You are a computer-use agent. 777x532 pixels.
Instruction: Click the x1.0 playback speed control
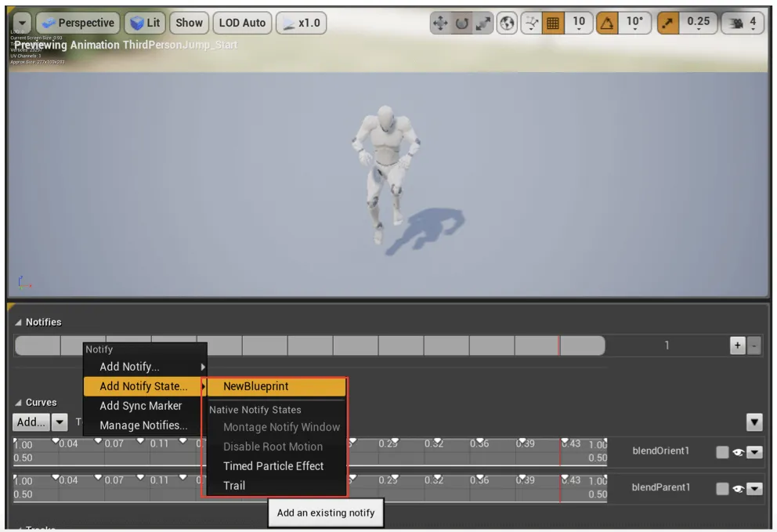click(302, 23)
